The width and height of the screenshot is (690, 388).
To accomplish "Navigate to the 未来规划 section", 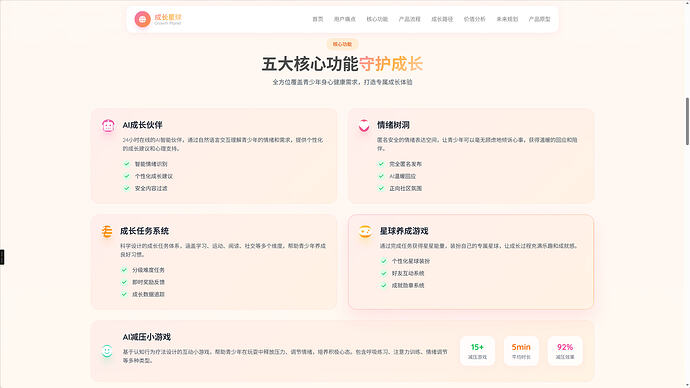I will click(507, 19).
